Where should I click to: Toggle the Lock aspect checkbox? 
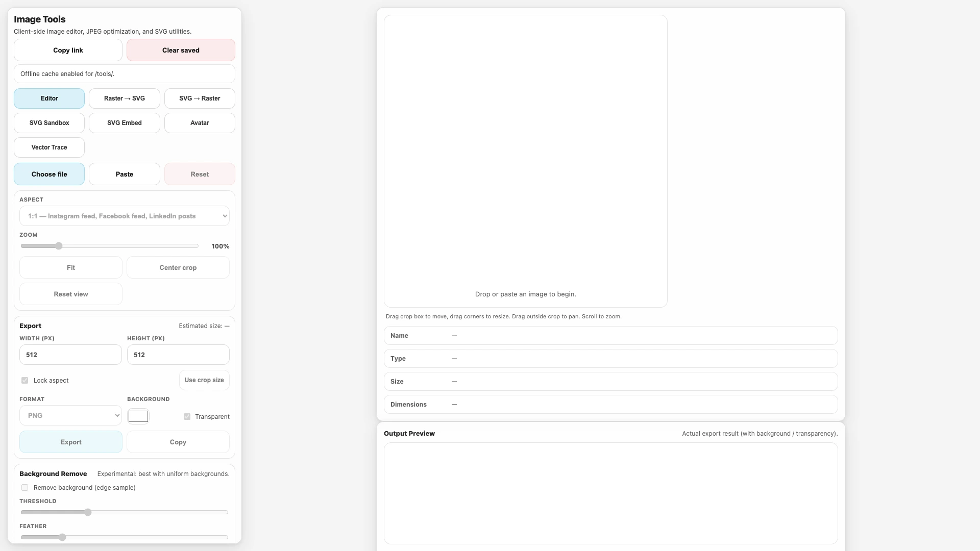[x=24, y=380]
